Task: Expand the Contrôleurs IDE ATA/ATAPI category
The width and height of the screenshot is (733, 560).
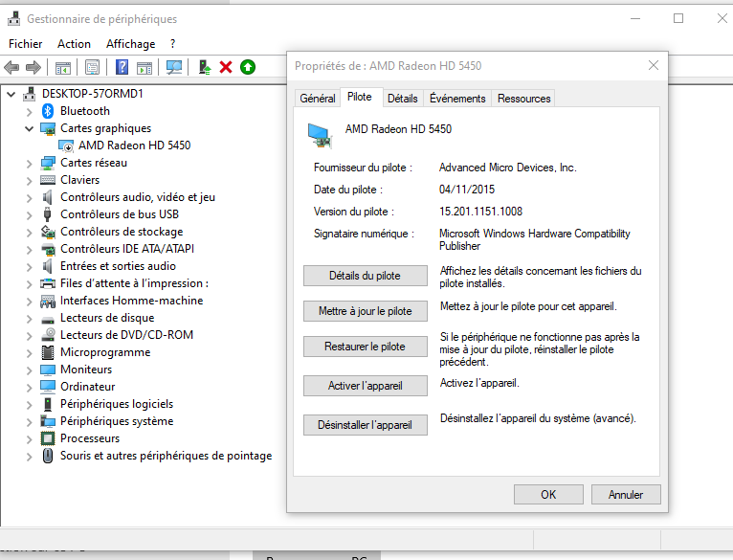Action: click(29, 250)
